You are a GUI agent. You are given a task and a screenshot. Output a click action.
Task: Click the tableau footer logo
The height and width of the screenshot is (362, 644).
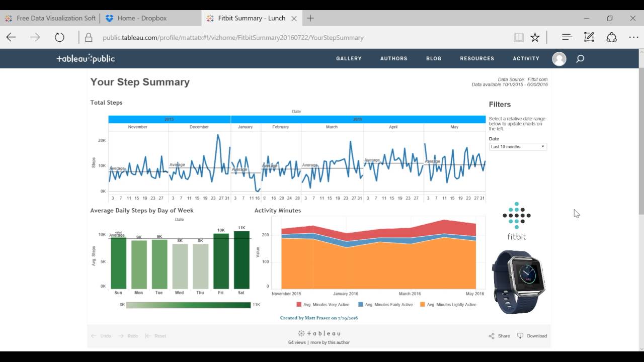pyautogui.click(x=320, y=333)
